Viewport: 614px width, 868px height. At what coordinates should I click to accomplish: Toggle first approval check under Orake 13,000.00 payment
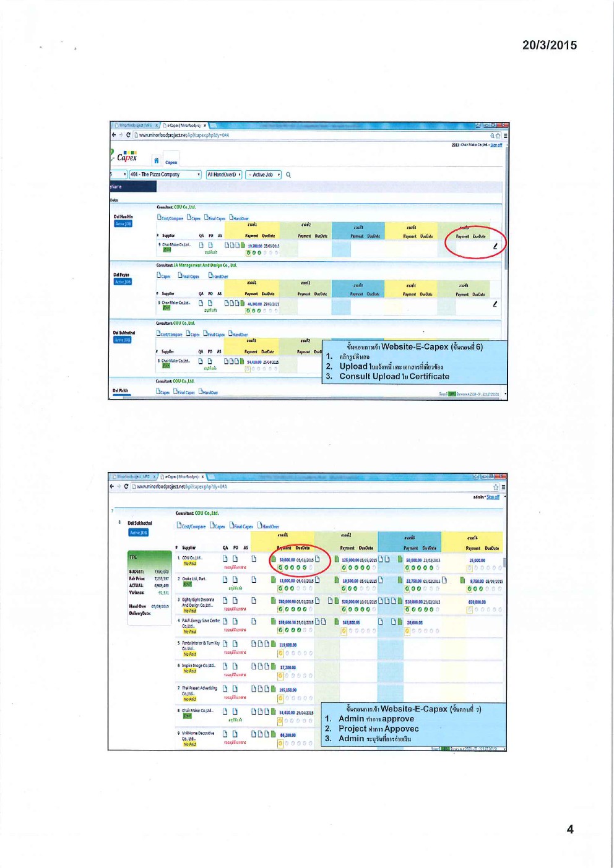coord(281,588)
